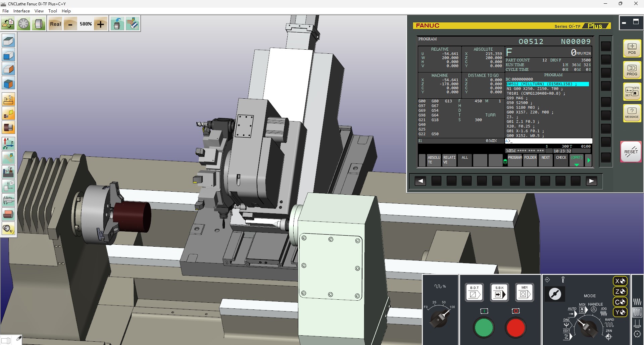Toggle the S.B.K single block switch
The image size is (644, 345).
tap(499, 292)
